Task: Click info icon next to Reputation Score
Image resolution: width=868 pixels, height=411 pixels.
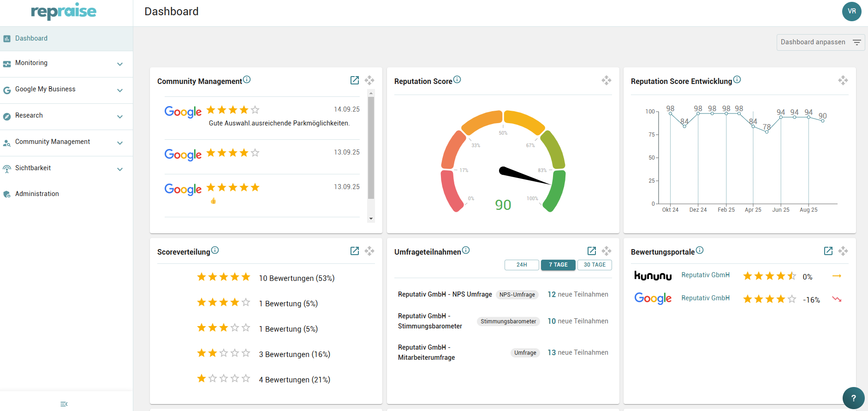Action: [457, 79]
